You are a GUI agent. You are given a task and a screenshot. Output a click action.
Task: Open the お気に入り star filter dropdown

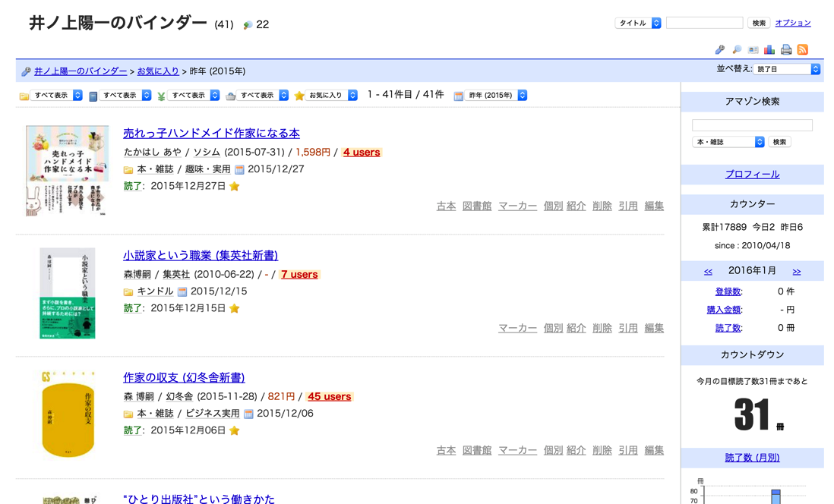point(331,95)
